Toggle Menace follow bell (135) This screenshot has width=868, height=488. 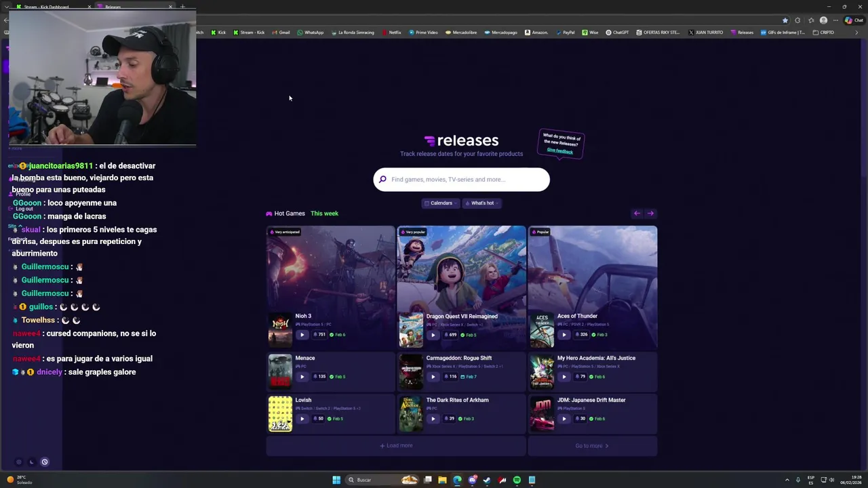pos(319,377)
